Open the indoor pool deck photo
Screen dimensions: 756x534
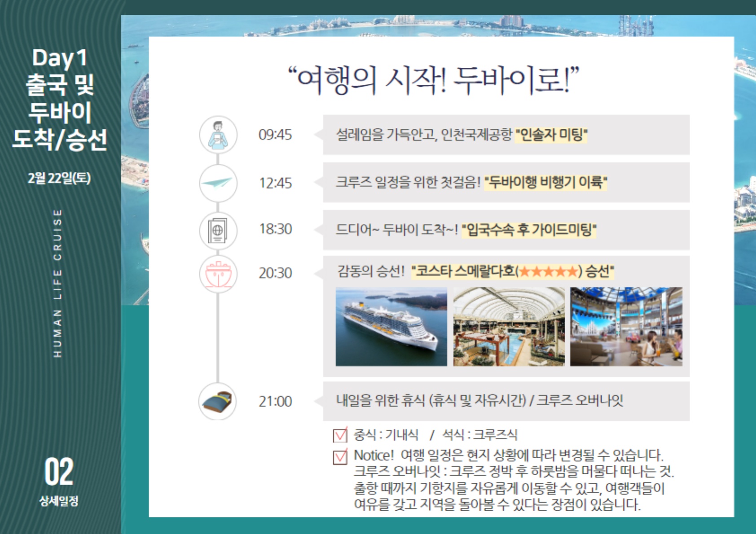pos(509,327)
